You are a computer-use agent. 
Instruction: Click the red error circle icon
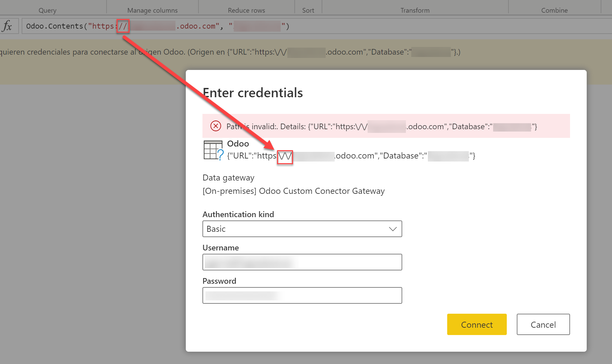coord(216,126)
